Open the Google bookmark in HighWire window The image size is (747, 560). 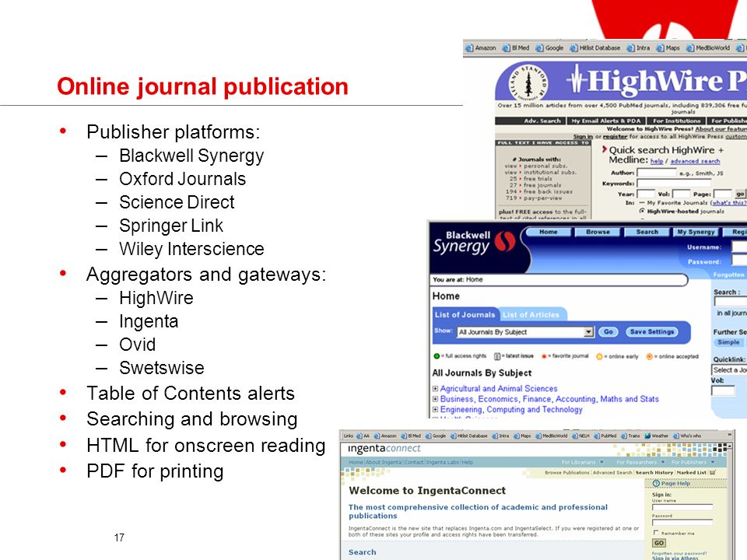(x=550, y=48)
